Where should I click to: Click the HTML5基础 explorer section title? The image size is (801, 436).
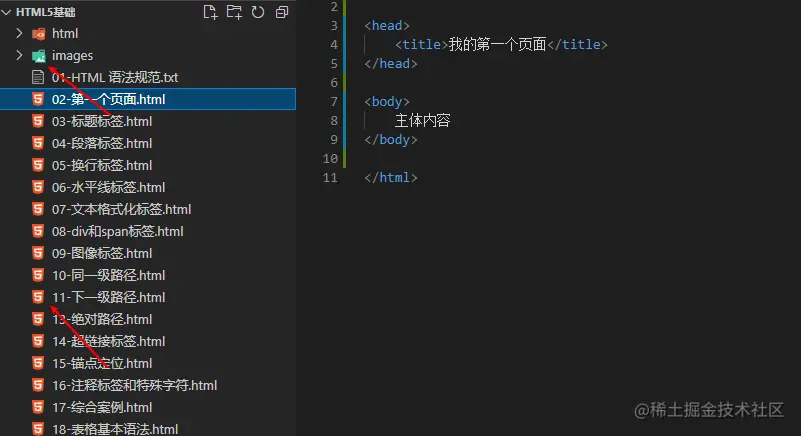tap(45, 12)
